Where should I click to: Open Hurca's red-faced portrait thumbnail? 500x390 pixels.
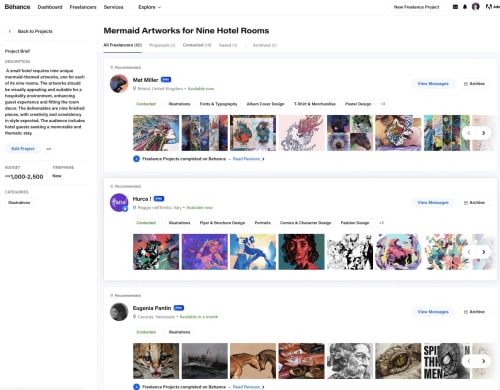[x=301, y=252]
